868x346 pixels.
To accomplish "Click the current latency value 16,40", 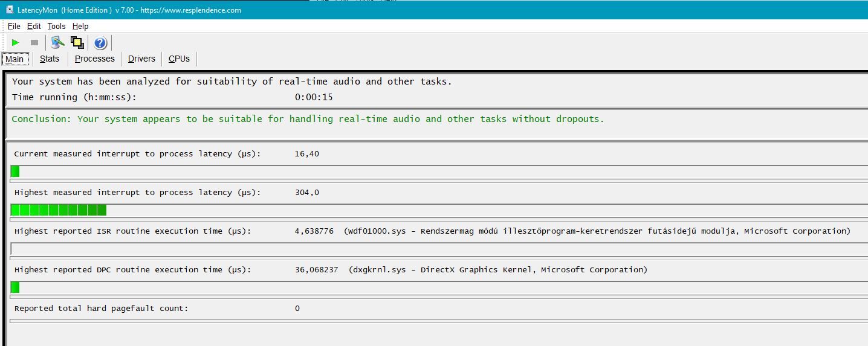I will (x=307, y=154).
